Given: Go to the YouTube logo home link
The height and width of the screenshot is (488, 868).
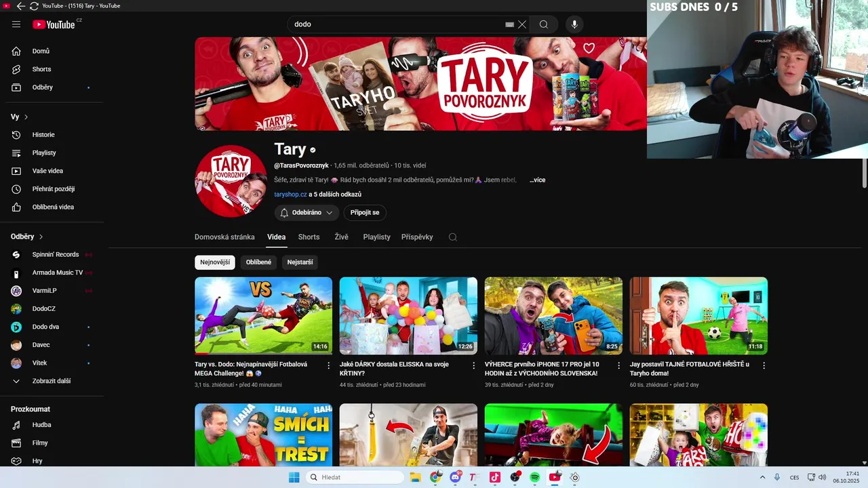Looking at the screenshot, I should coord(54,24).
